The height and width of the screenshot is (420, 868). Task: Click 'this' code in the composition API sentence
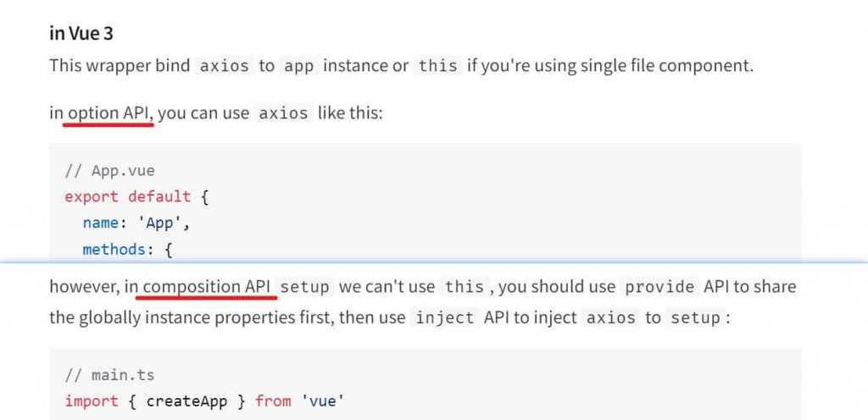(464, 287)
